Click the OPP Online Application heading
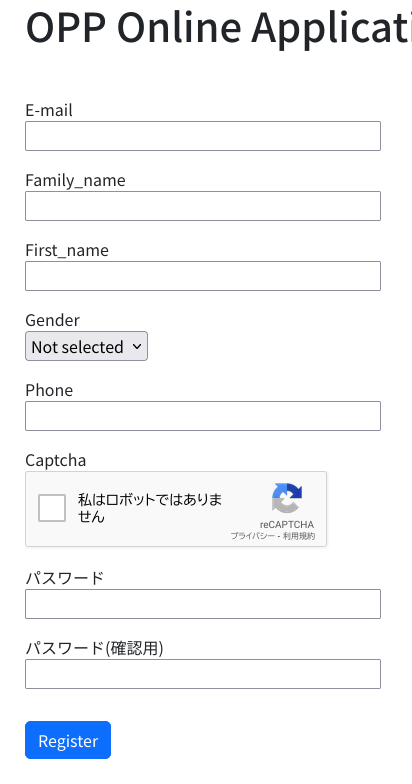This screenshot has width=412, height=784. 218,28
